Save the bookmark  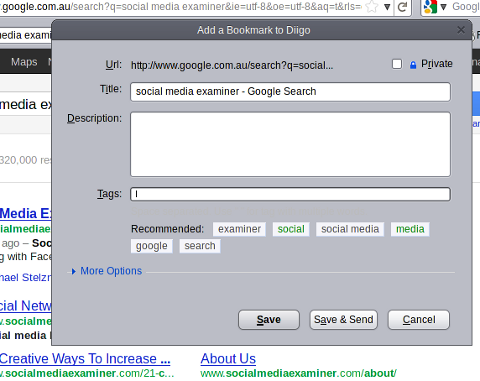pos(269,320)
